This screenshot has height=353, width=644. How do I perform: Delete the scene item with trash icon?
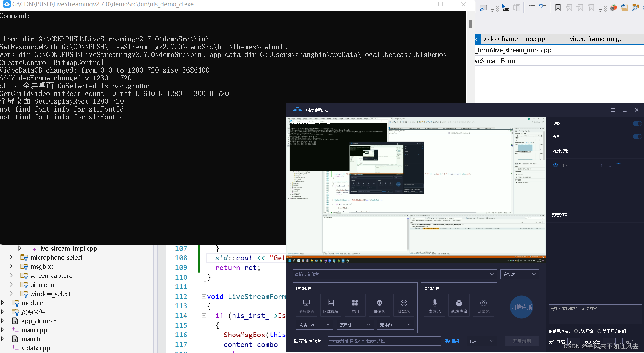click(618, 165)
